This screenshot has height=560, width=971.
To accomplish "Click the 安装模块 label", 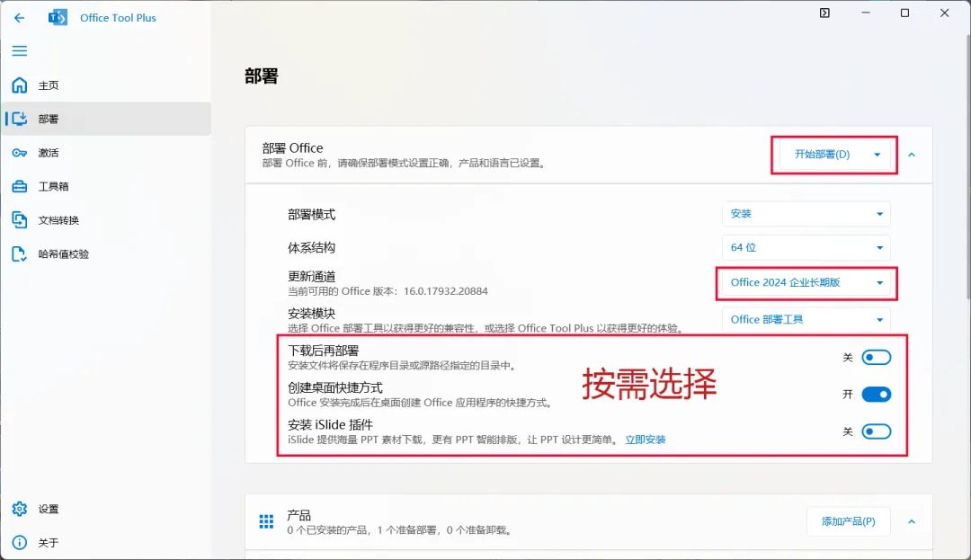I will 311,314.
